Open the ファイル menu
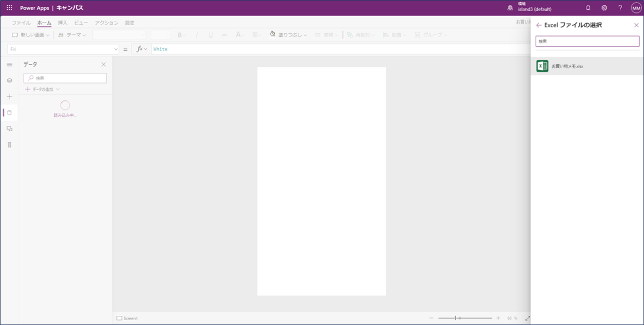 (x=21, y=23)
